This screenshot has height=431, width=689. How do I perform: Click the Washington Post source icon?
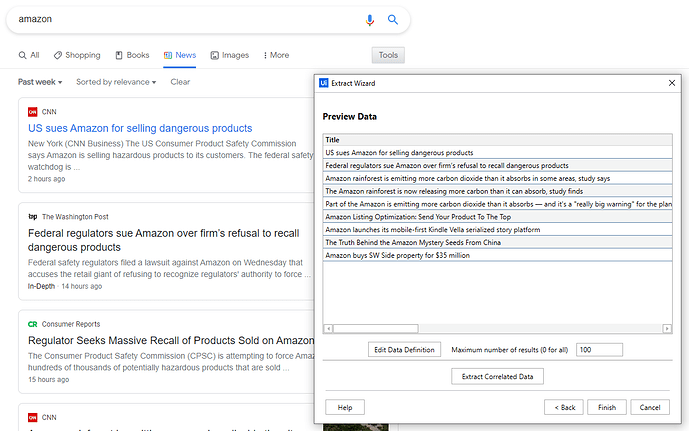coord(33,216)
